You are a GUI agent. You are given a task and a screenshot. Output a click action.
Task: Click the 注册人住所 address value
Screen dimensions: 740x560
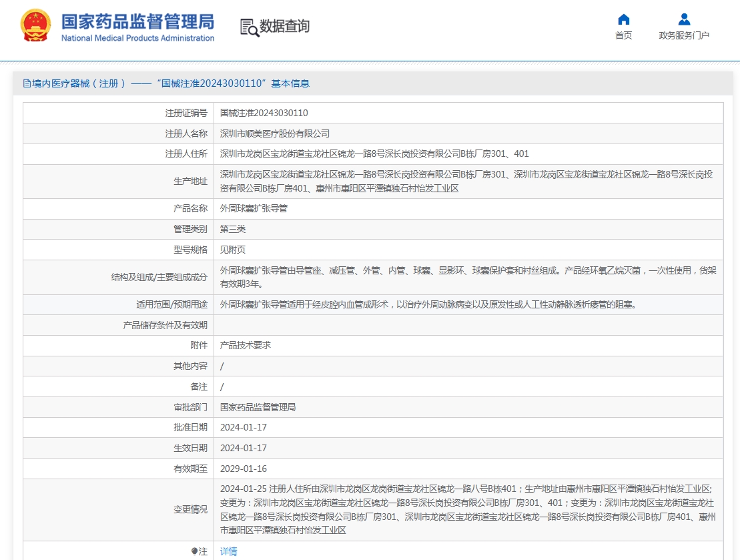[x=374, y=154]
